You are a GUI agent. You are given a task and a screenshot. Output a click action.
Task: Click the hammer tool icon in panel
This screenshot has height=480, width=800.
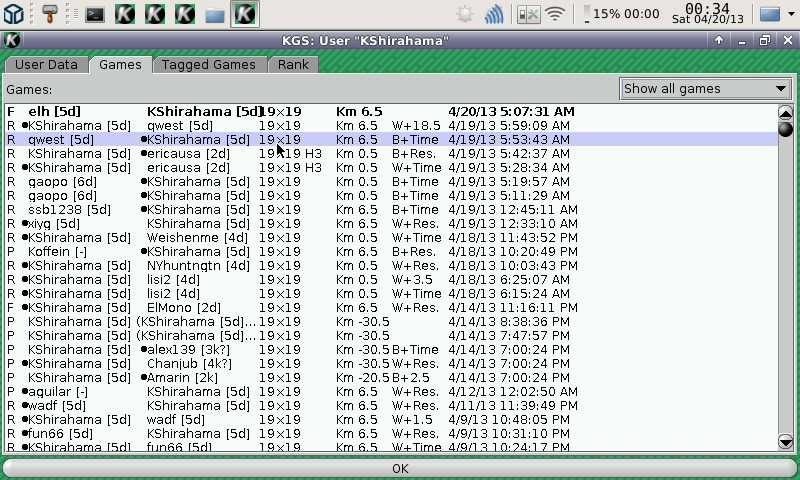coord(49,14)
